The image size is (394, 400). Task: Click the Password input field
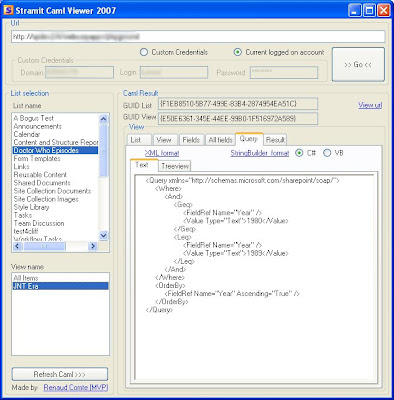(284, 72)
